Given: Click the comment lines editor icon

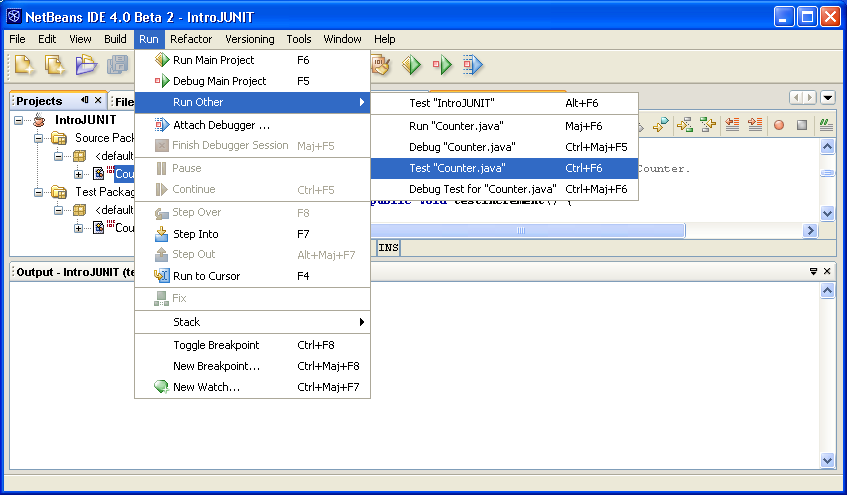Looking at the screenshot, I should [826, 125].
